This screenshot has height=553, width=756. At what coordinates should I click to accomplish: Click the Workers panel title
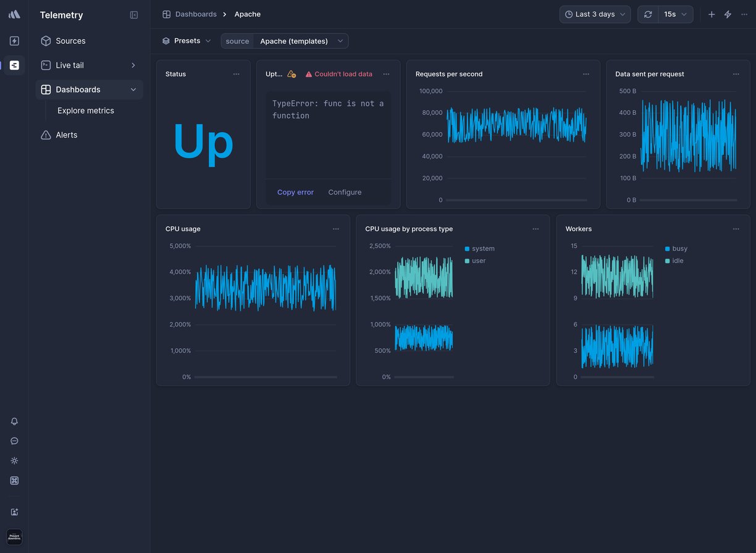pyautogui.click(x=579, y=229)
